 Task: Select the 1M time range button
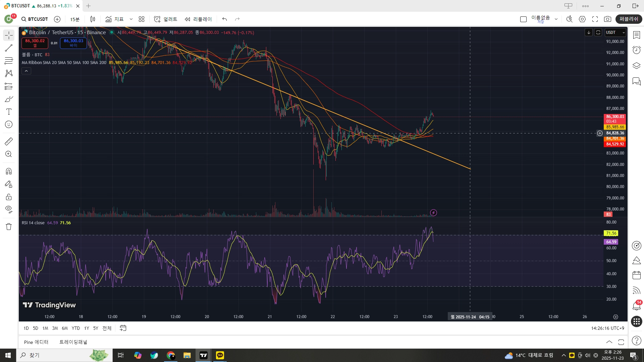point(45,328)
